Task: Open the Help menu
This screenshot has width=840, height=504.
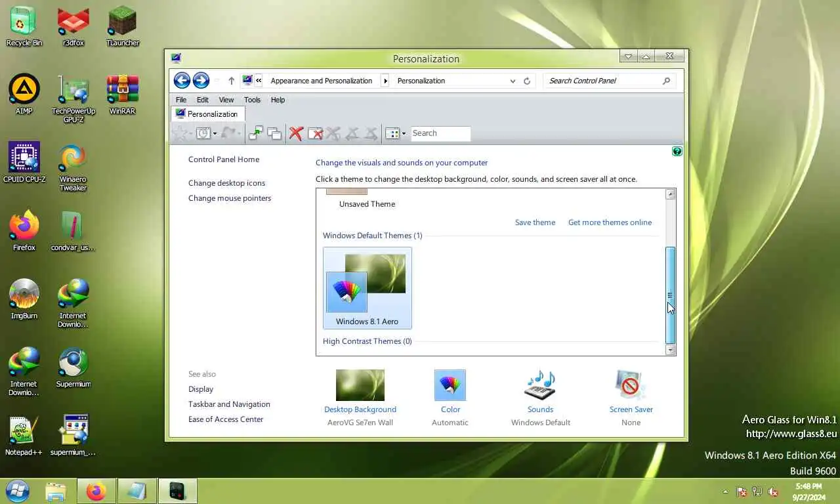Action: [x=278, y=100]
